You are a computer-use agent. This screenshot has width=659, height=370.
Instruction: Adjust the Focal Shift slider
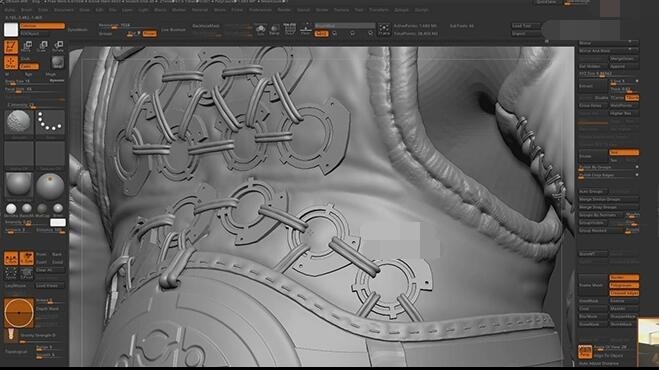click(x=34, y=90)
